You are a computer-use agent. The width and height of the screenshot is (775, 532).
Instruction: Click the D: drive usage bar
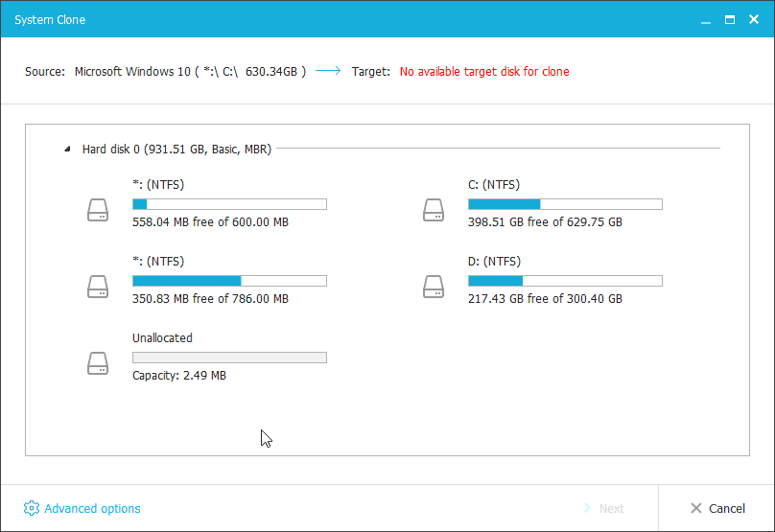tap(565, 281)
